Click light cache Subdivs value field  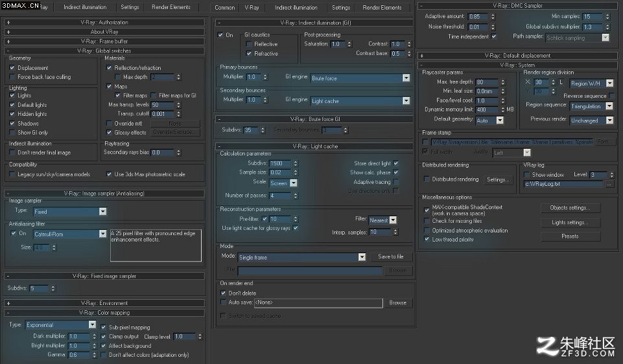[281, 163]
